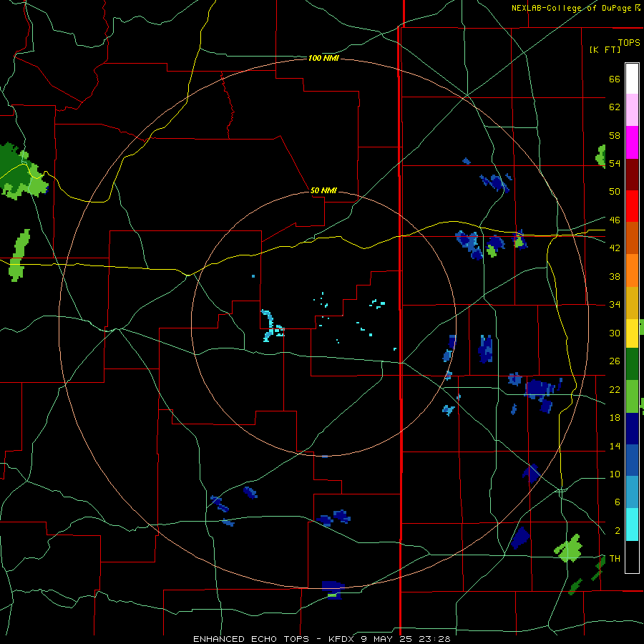
Task: Click the black TH swatch at the scale bottom
Action: tap(632, 557)
